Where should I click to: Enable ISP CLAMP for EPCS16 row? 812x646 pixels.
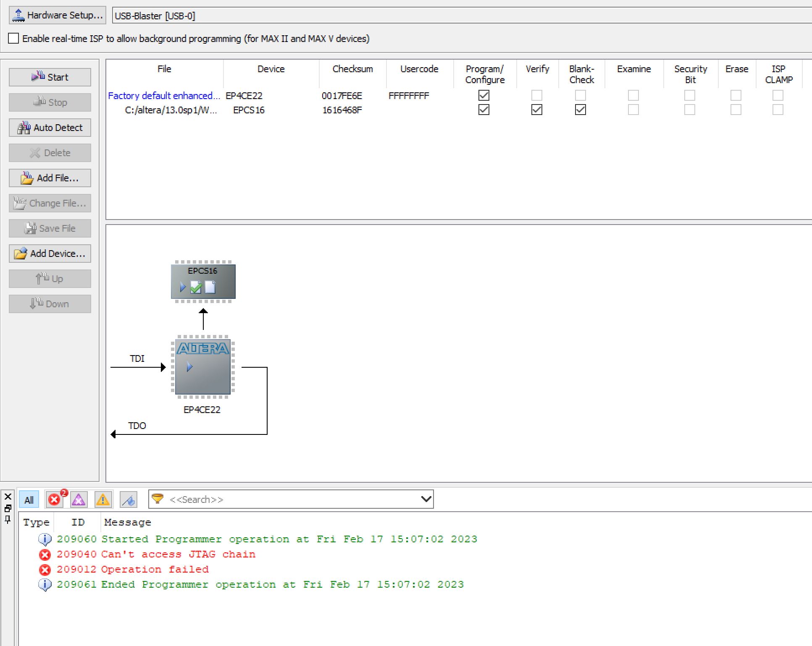pyautogui.click(x=778, y=110)
